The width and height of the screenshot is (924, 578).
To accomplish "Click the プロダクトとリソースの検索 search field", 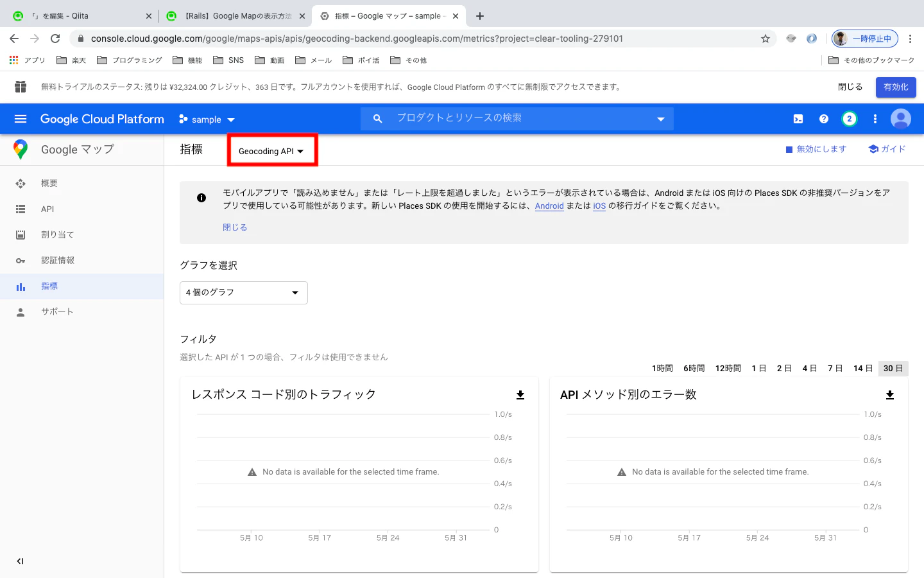I will point(517,119).
